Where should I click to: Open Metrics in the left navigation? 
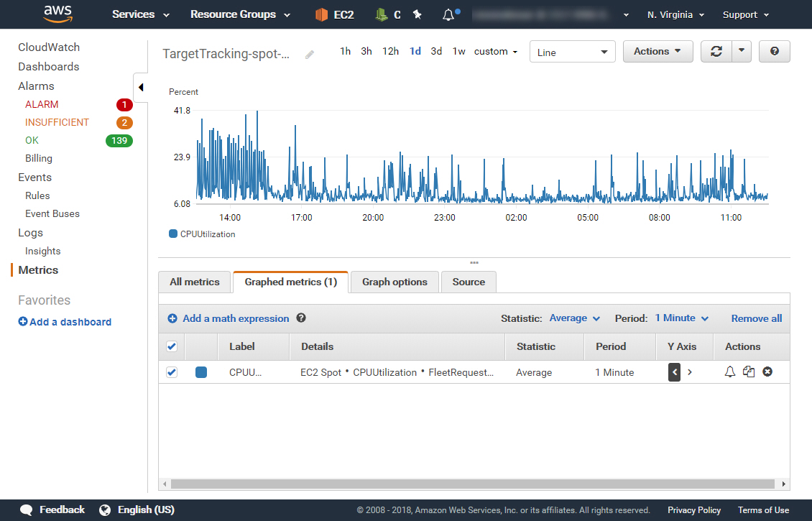click(x=38, y=269)
